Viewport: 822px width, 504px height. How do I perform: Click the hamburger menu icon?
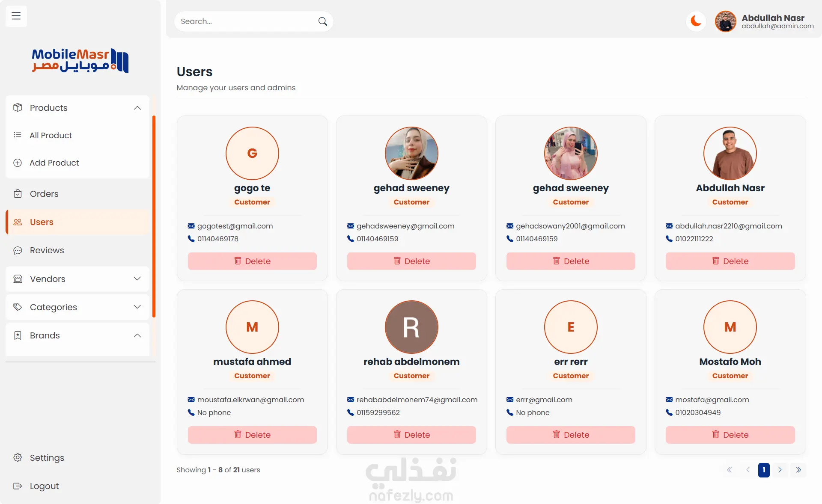point(16,16)
